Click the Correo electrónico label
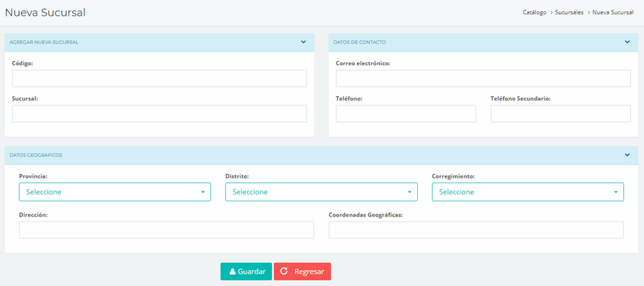Screen dimensions: 644x286 (x=363, y=63)
